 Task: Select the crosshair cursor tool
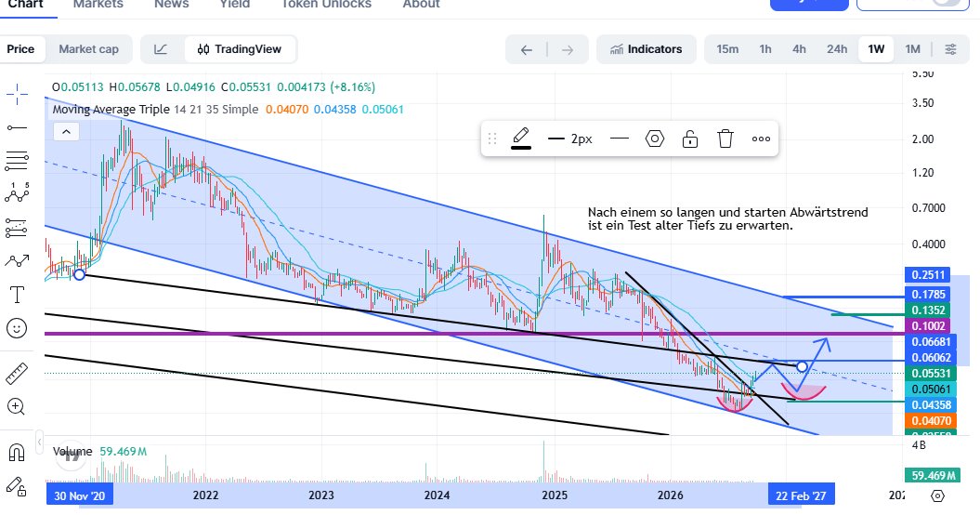click(17, 95)
